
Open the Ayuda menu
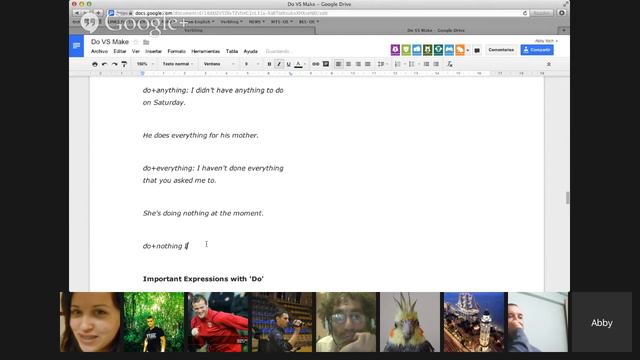coord(251,51)
